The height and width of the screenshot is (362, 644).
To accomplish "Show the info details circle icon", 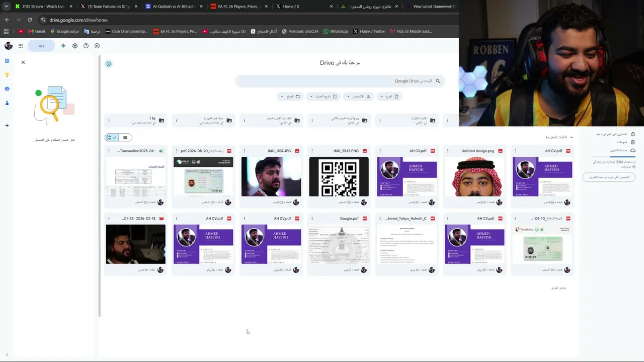I will tap(109, 64).
